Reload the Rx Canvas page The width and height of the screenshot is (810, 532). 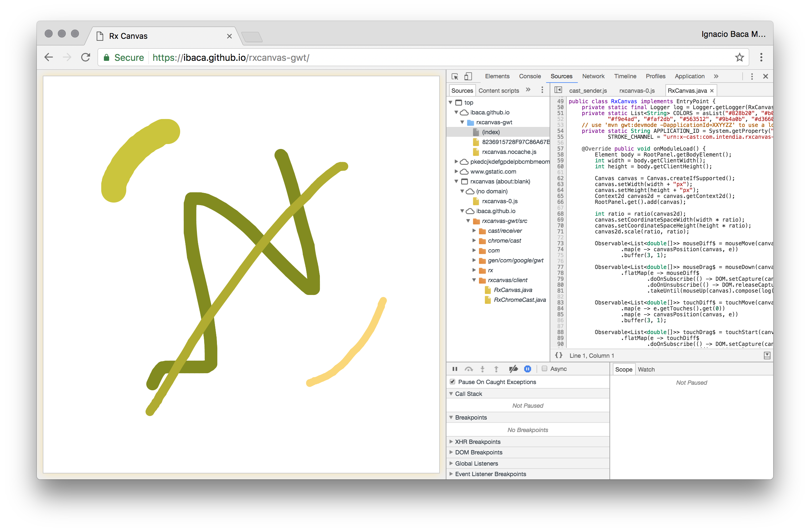point(86,58)
